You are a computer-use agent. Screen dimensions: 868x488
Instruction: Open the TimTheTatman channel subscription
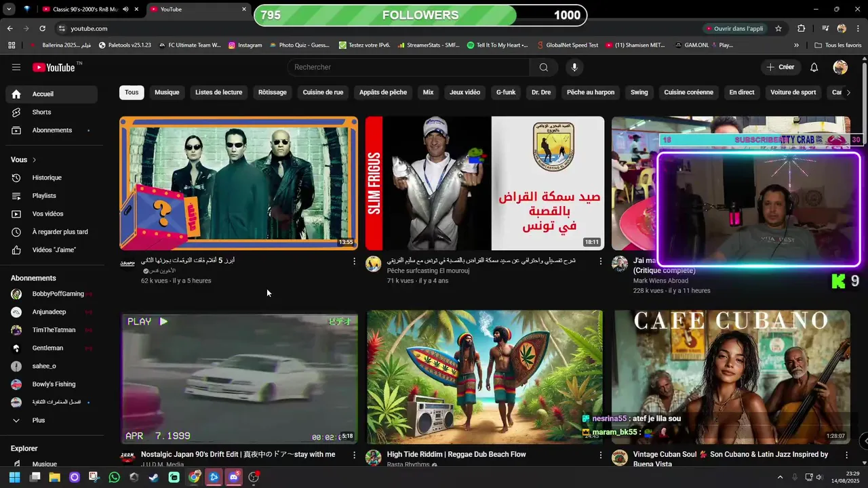(52, 330)
